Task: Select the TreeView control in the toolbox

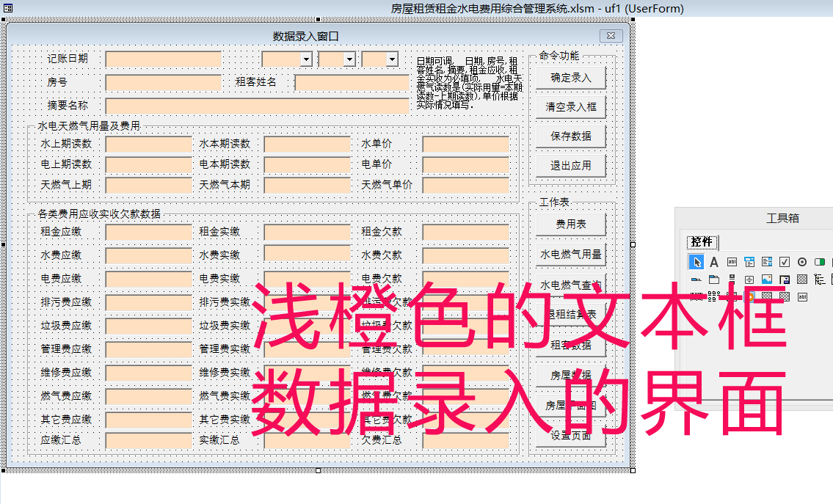Action: point(820,280)
